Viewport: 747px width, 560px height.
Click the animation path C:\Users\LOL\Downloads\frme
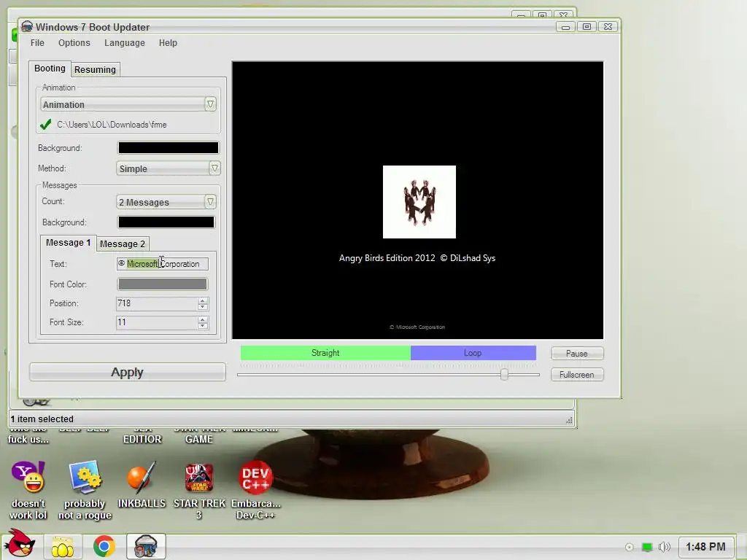pyautogui.click(x=112, y=125)
